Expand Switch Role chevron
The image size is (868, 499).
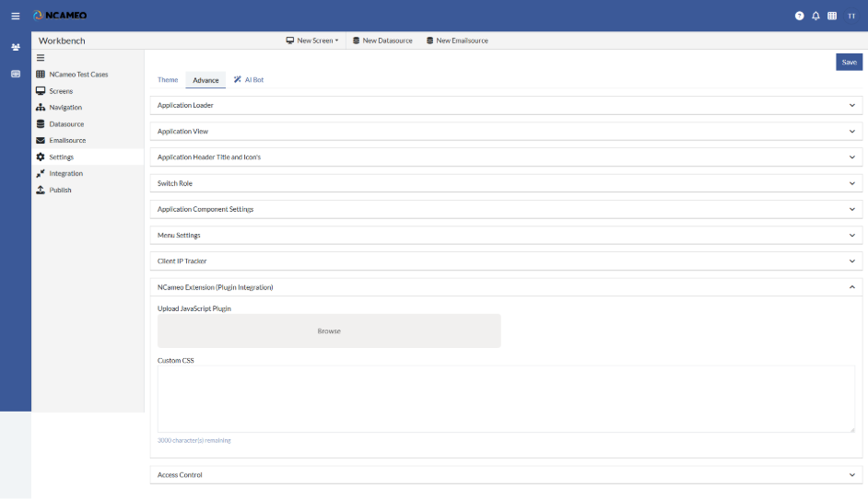(x=852, y=183)
